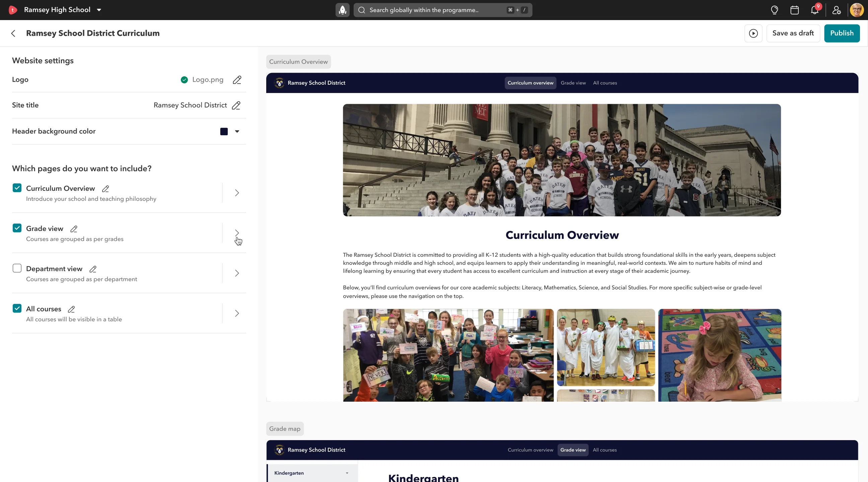The height and width of the screenshot is (482, 868).
Task: Click school logo in Grade map preview header
Action: point(279,450)
